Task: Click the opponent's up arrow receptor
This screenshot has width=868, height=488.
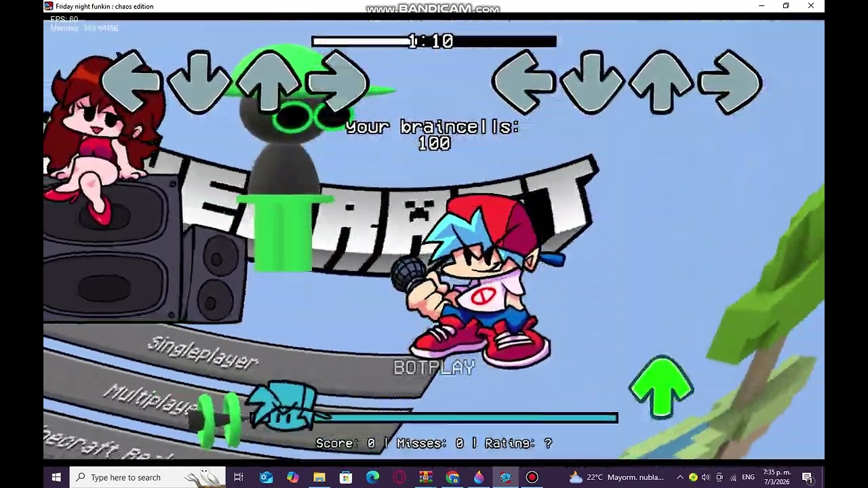Action: [270, 83]
